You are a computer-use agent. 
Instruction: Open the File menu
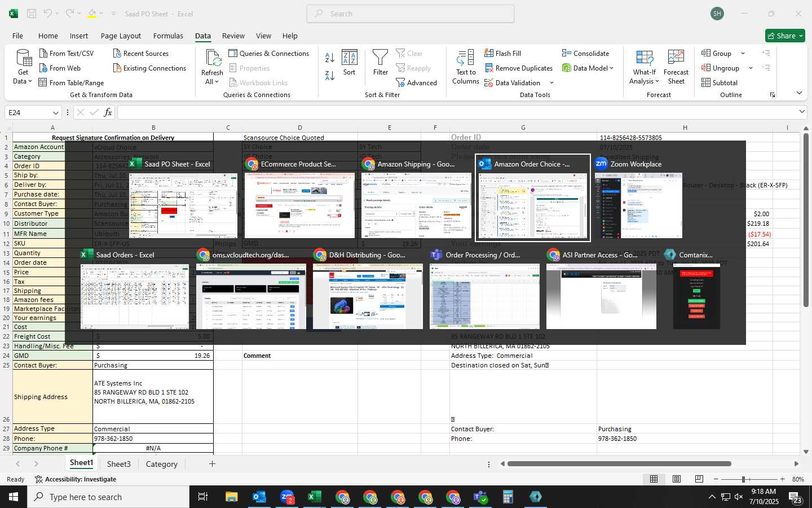point(17,36)
